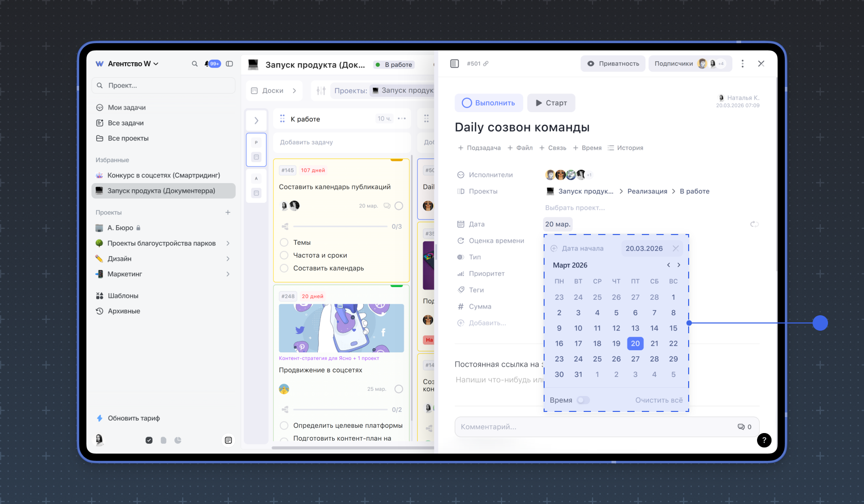Toggle the Время switch in date picker
864x504 pixels.
[583, 400]
